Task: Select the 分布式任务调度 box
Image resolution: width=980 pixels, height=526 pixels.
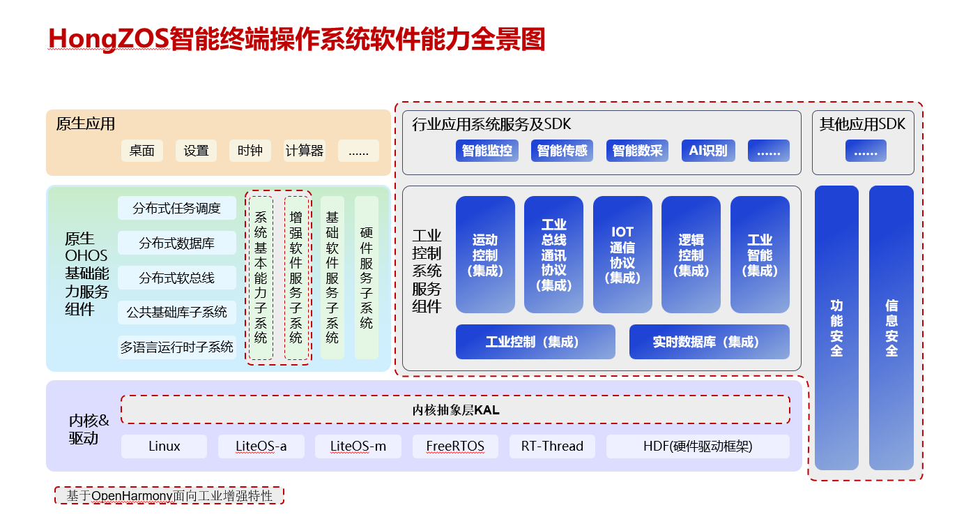Action: coord(177,208)
